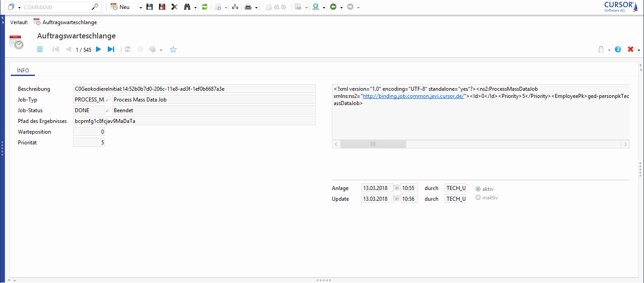
Task: Select the inaktiv radio button
Action: tap(478, 198)
